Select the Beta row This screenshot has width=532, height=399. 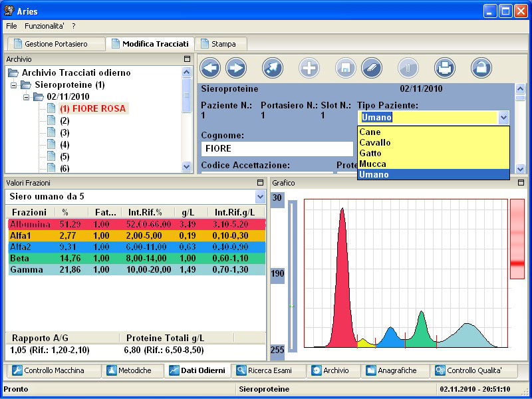point(137,258)
